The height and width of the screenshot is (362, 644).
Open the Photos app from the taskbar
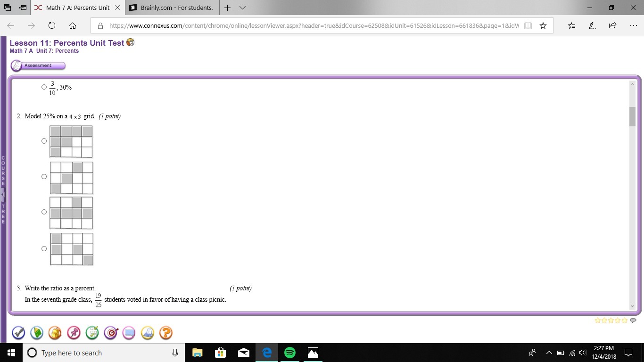(313, 353)
